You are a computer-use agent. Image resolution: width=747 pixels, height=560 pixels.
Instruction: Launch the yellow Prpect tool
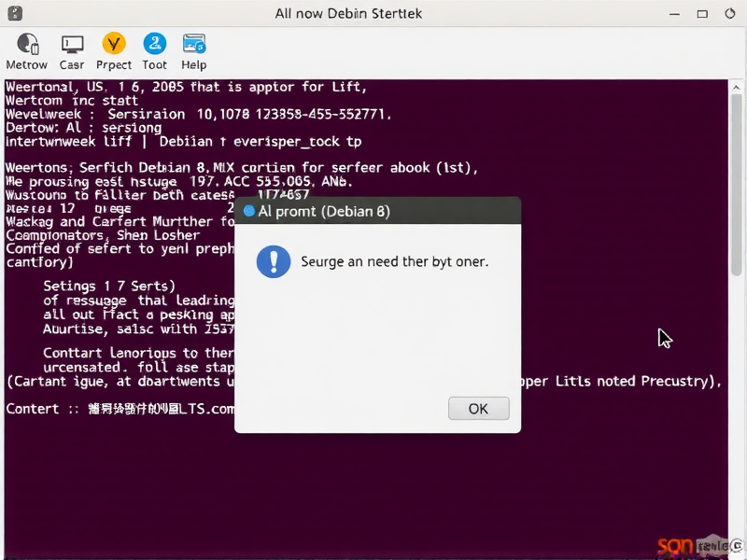tap(113, 43)
